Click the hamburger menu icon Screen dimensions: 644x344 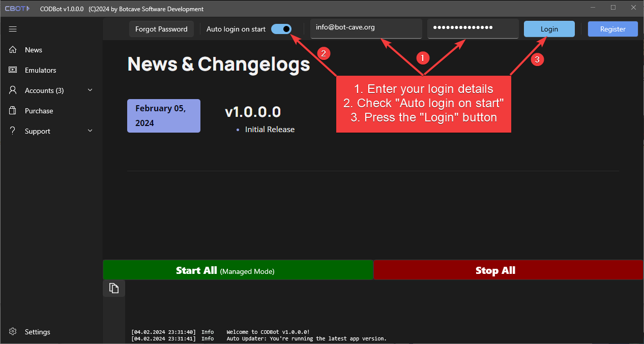pos(13,29)
